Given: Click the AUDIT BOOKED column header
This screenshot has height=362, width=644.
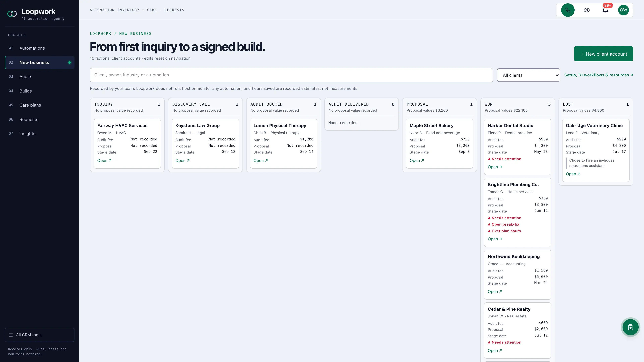Looking at the screenshot, I should coord(266,104).
